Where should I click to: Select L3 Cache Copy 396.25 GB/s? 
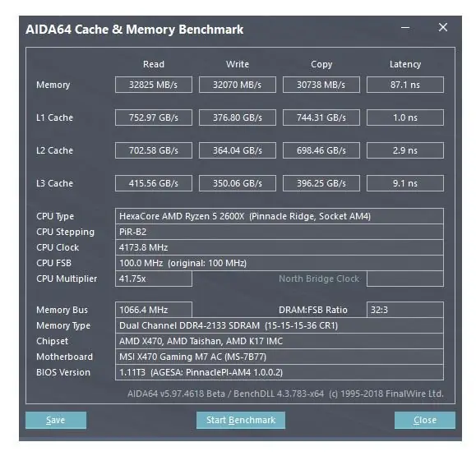point(321,183)
